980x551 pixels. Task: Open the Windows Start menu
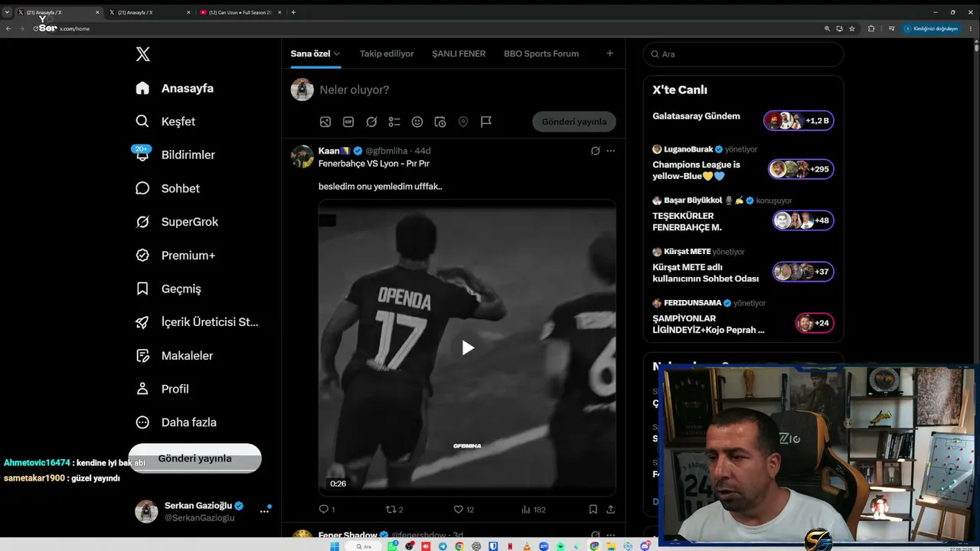[335, 546]
